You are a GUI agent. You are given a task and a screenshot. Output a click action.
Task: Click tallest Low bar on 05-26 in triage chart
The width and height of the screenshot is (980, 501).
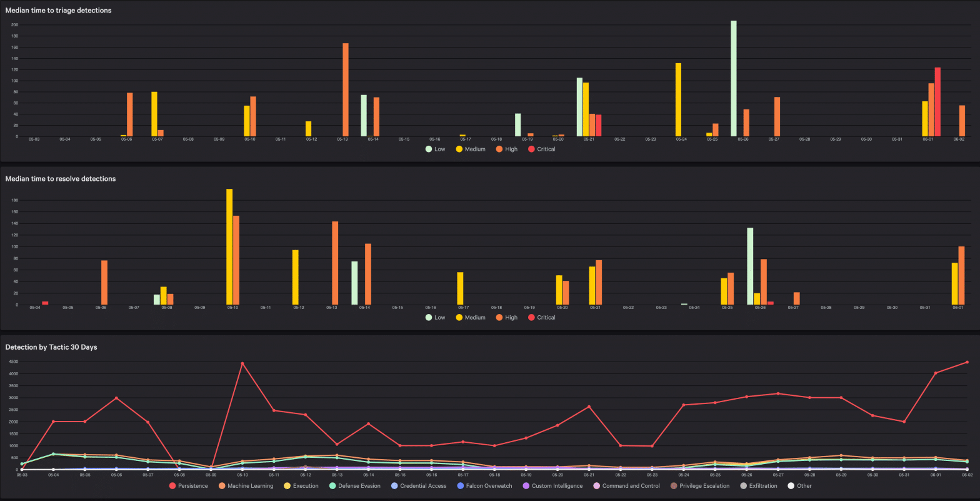coord(734,78)
